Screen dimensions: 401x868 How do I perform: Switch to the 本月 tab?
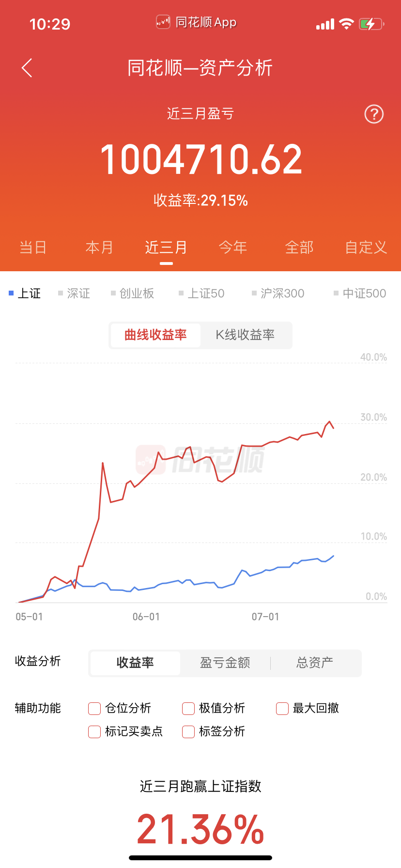pyautogui.click(x=99, y=248)
